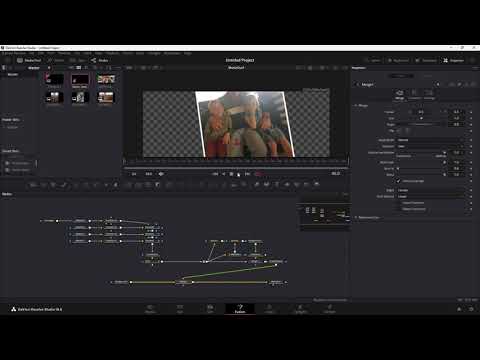The image size is (480, 360).
Task: Switch to the Edit page
Action: coord(210,309)
